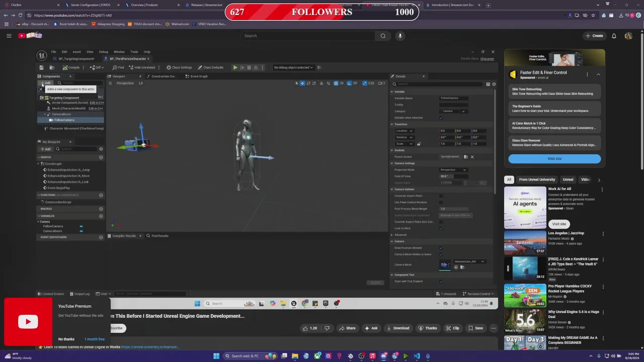This screenshot has height=362, width=644.
Task: Open Class Defaults
Action: pyautogui.click(x=211, y=67)
